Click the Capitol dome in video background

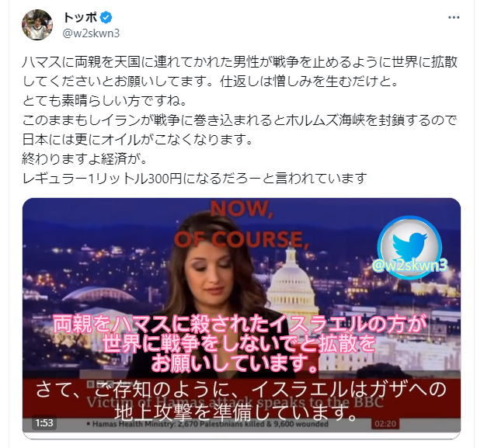point(291,280)
